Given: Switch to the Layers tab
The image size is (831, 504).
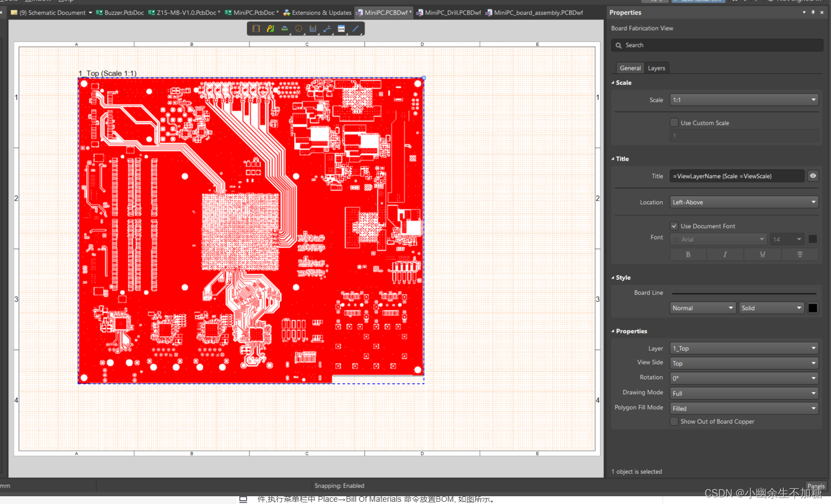Looking at the screenshot, I should click(x=656, y=68).
